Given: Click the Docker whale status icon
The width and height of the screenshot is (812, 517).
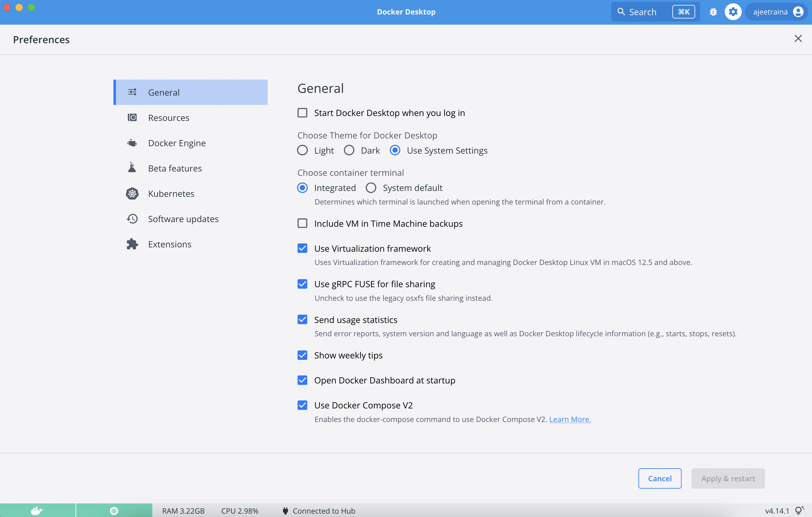Looking at the screenshot, I should [37, 511].
